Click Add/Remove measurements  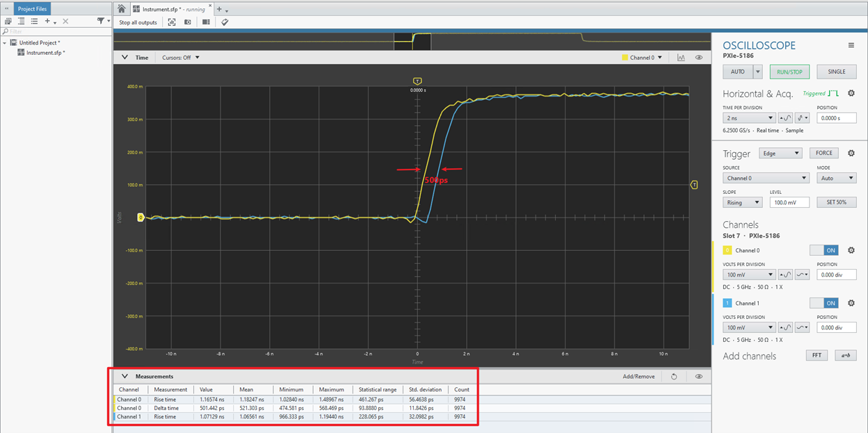tap(638, 377)
